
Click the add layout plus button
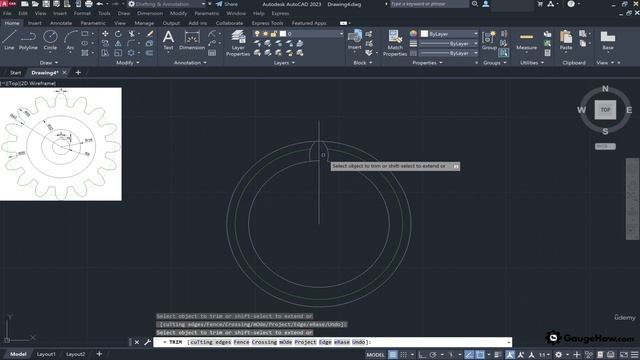click(99, 354)
